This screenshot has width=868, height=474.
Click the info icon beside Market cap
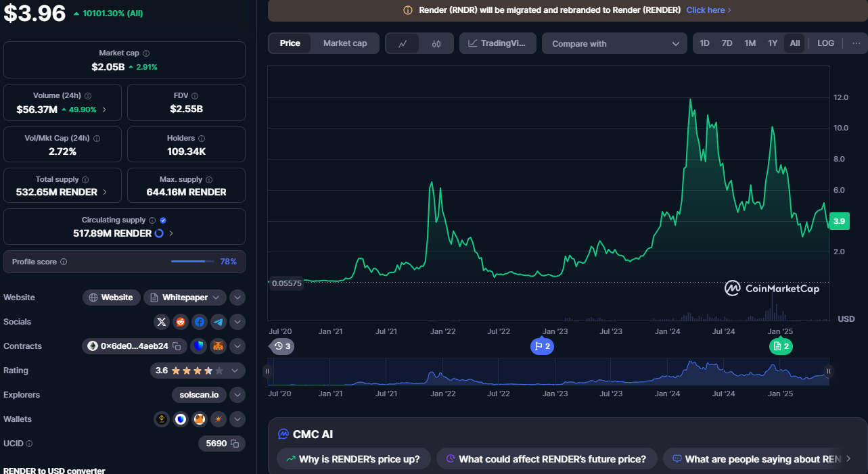pos(146,53)
